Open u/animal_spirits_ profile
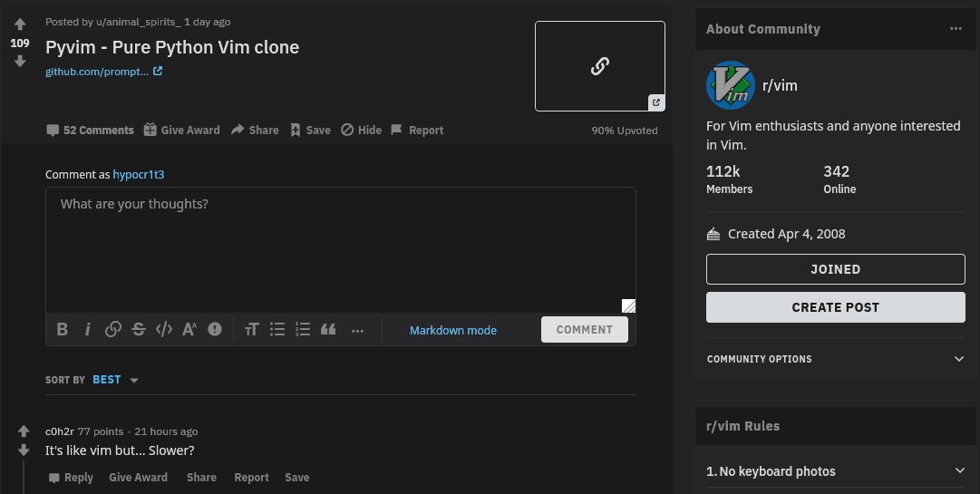Screen dimensions: 980x494 pos(138,22)
